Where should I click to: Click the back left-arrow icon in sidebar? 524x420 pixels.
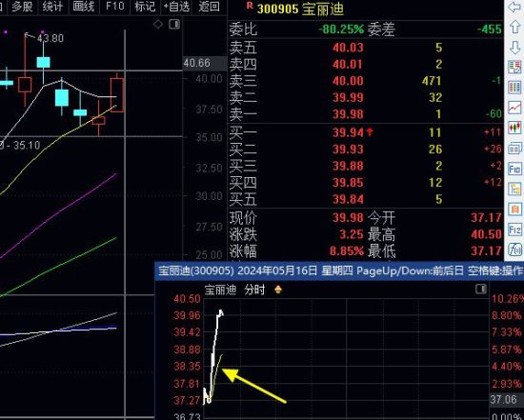pos(514,7)
